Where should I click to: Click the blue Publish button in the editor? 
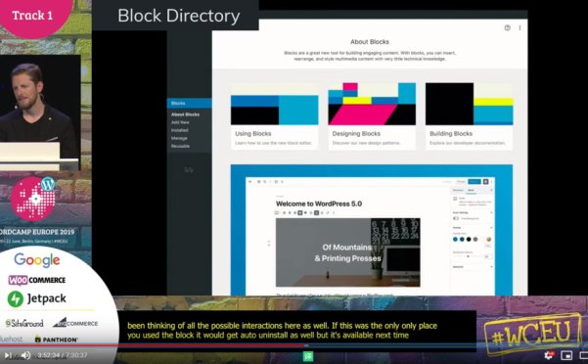[x=474, y=181]
